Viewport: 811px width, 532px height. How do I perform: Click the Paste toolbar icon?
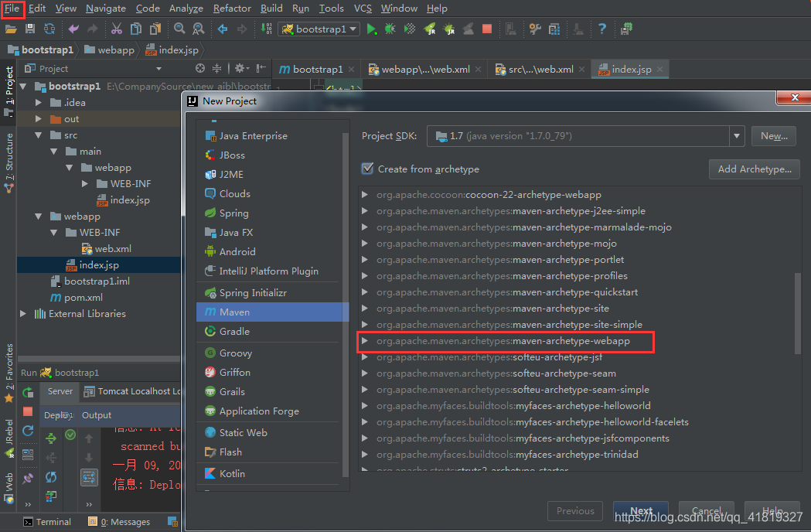click(155, 29)
